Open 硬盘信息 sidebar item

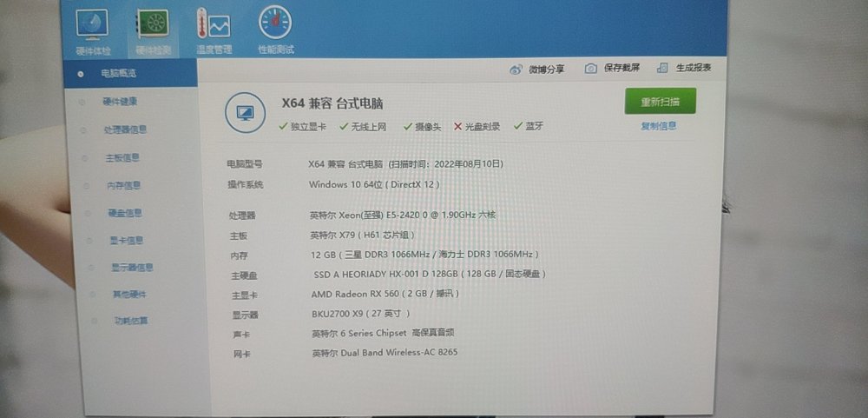[x=125, y=213]
